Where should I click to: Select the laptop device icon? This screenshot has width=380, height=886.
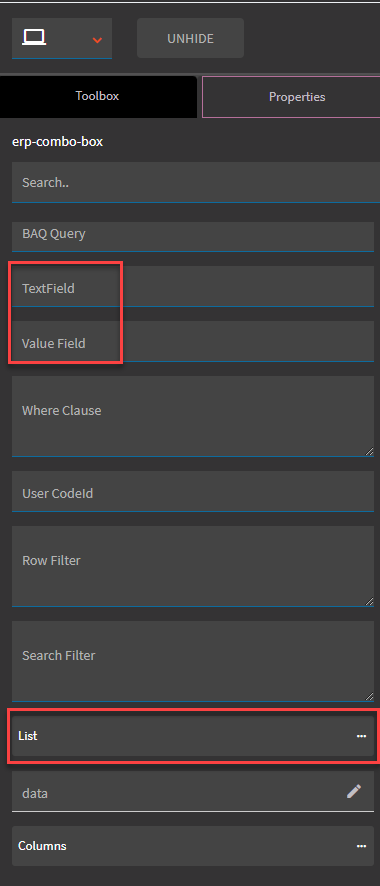[34, 38]
